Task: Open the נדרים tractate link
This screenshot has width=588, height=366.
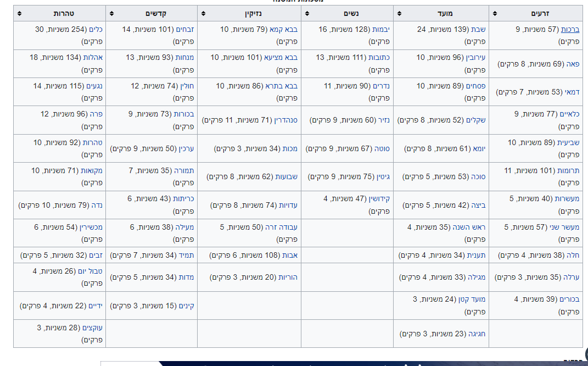Action: click(x=382, y=86)
